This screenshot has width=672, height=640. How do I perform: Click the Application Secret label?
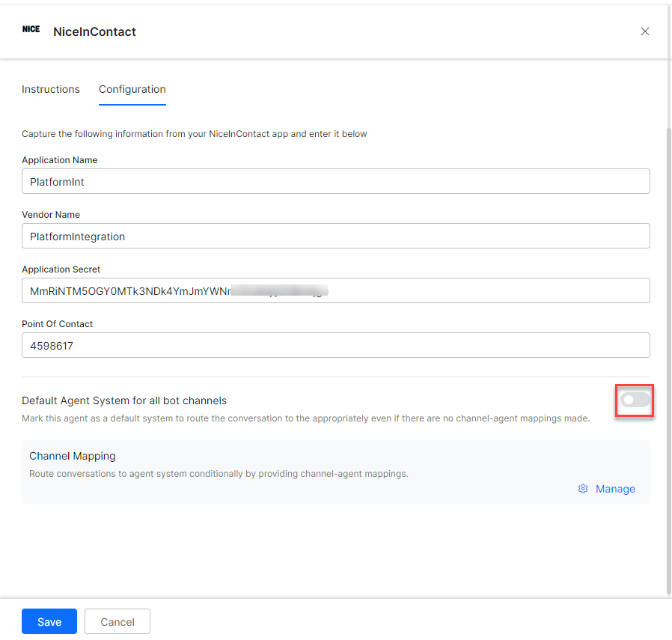pyautogui.click(x=61, y=269)
